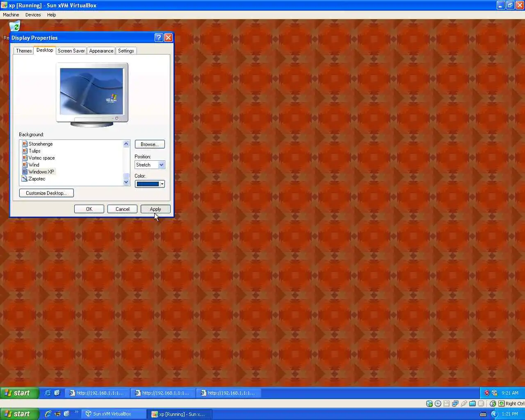Screen dimensions: 525x420
Task: Expand host quick launch overflow chevron
Action: click(76, 412)
